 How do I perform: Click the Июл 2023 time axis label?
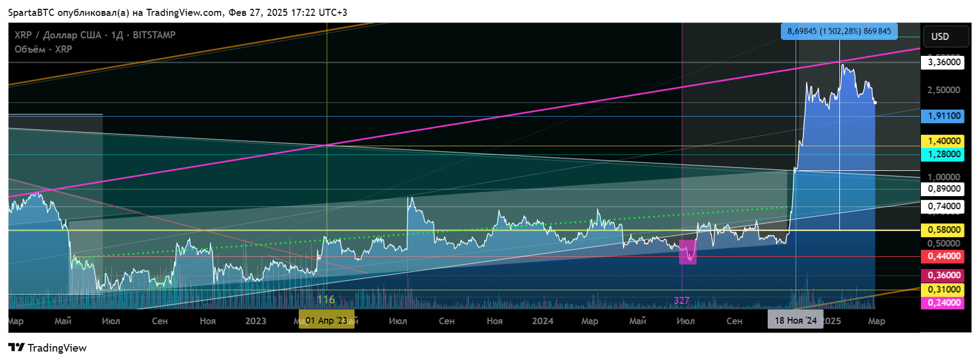click(398, 321)
